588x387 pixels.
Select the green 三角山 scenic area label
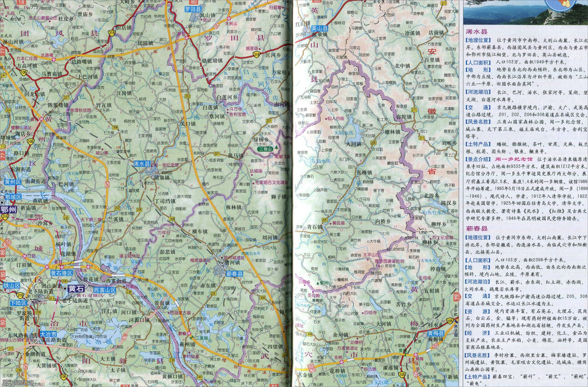coord(265,149)
